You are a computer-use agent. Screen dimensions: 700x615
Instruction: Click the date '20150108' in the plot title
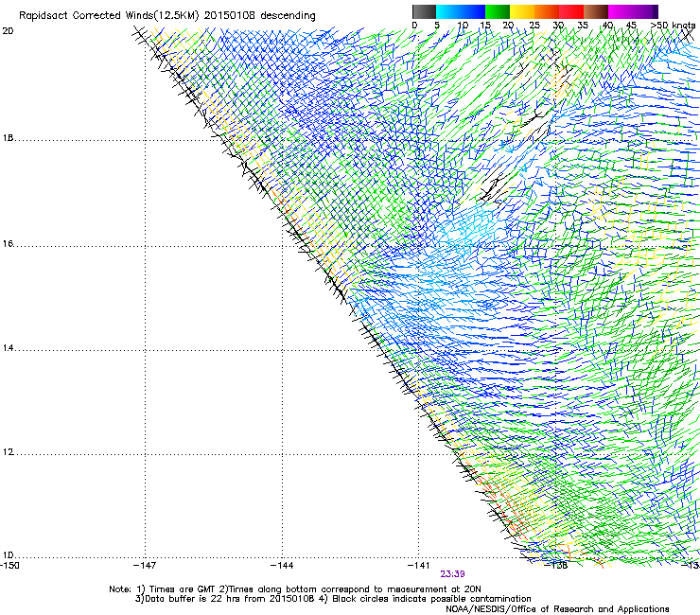click(x=230, y=15)
